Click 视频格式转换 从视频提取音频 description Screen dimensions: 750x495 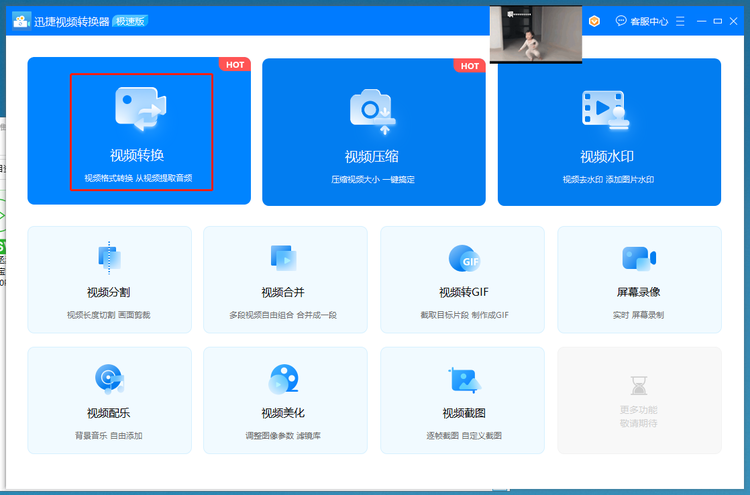(138, 178)
